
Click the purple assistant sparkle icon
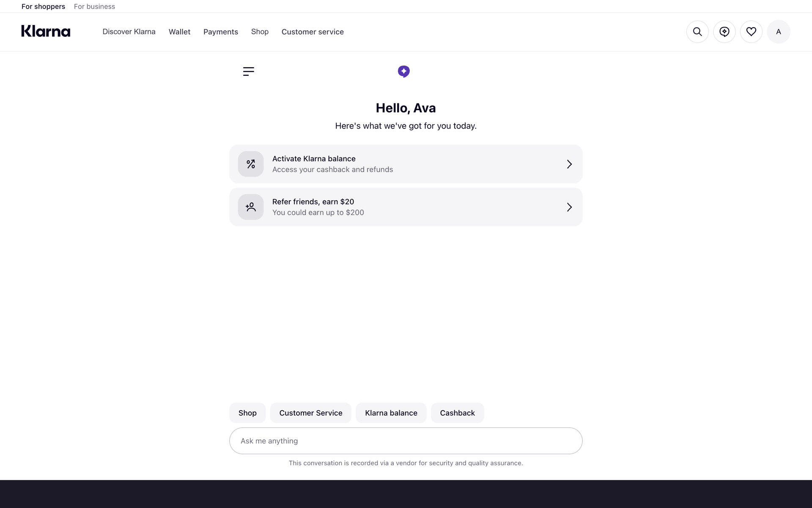(x=404, y=72)
